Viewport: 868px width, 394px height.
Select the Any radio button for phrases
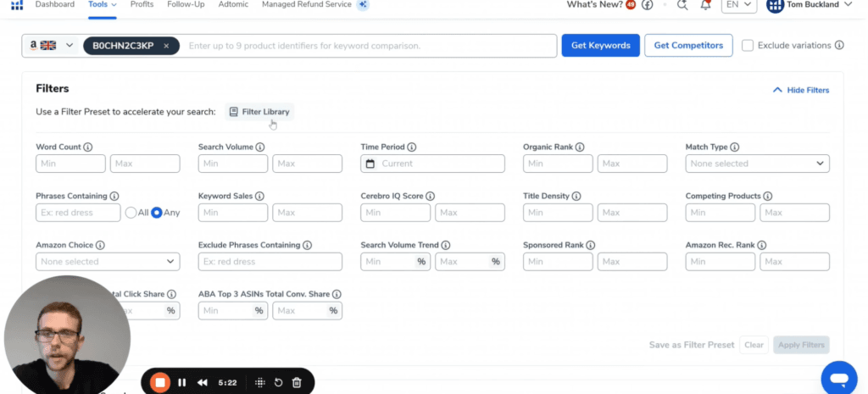157,213
